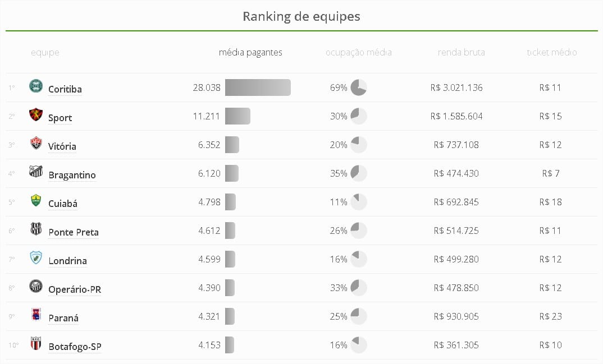Screen dimensions: 603x364
Task: Click the Cuiabá team crest icon
Action: click(36, 201)
